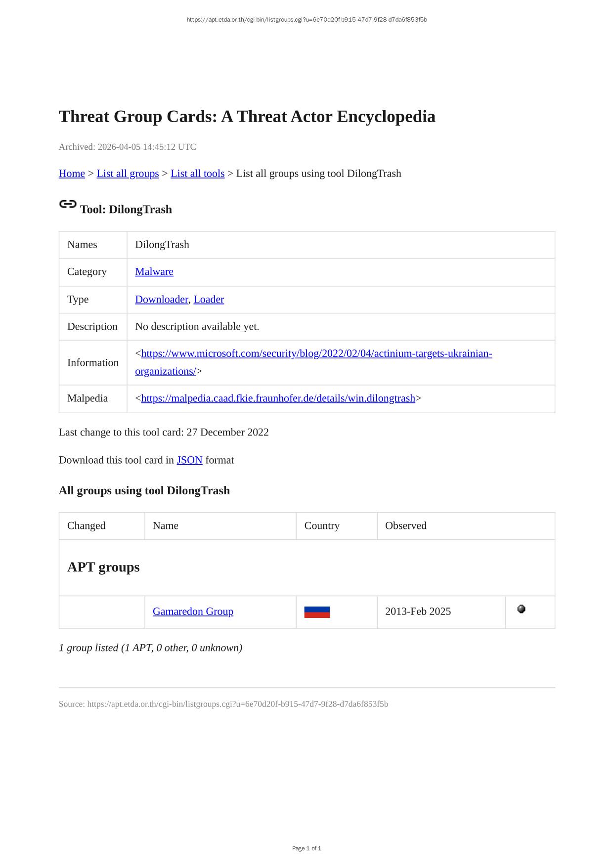Screen dimensions: 614x868
Task: Open the Malpedia dilongtrash details link
Action: pyautogui.click(x=278, y=398)
